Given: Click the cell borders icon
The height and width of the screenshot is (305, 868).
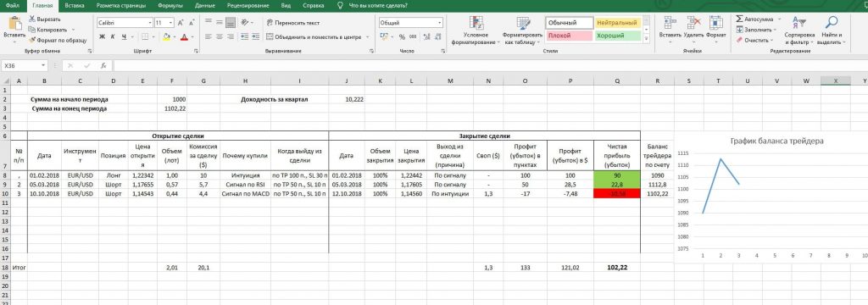Looking at the screenshot, I should 146,37.
